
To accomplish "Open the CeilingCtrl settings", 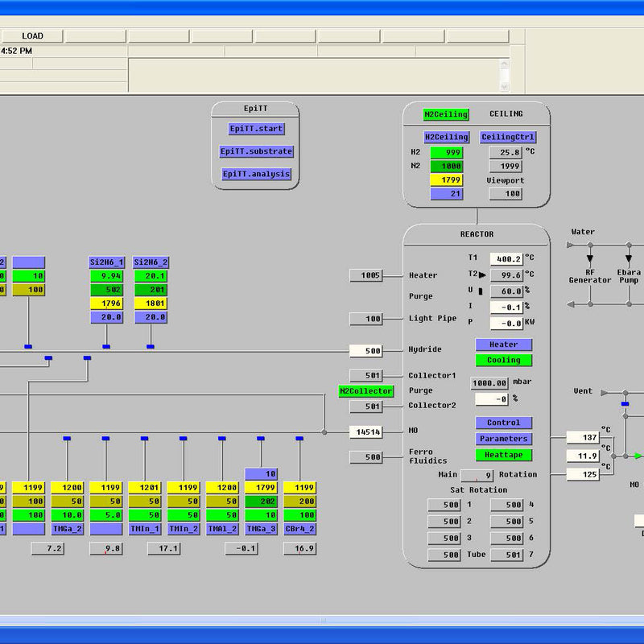I will point(508,138).
